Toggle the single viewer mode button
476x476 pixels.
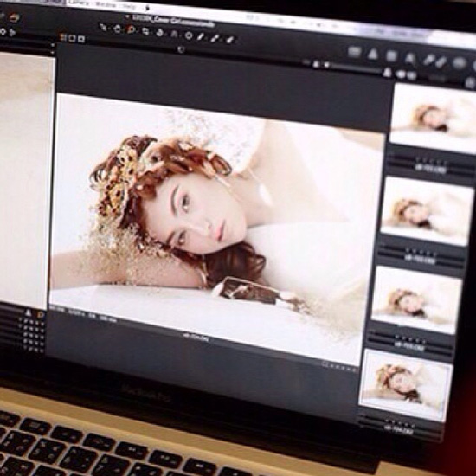click(72, 38)
